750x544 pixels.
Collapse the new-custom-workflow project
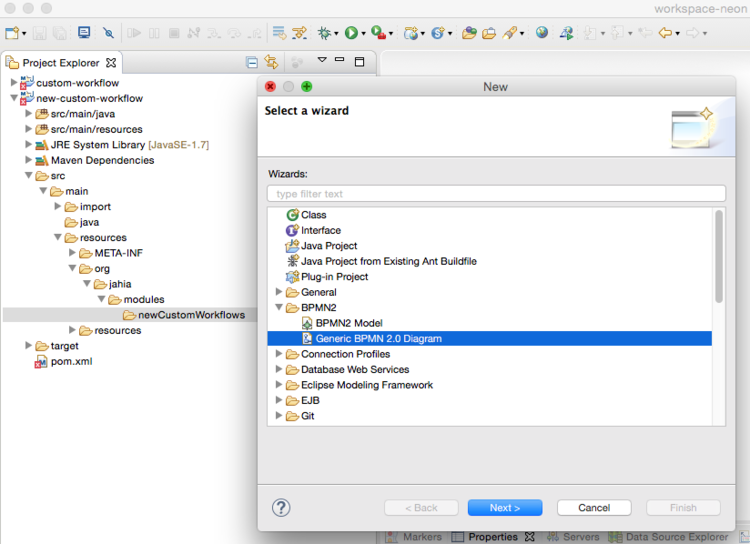point(14,98)
